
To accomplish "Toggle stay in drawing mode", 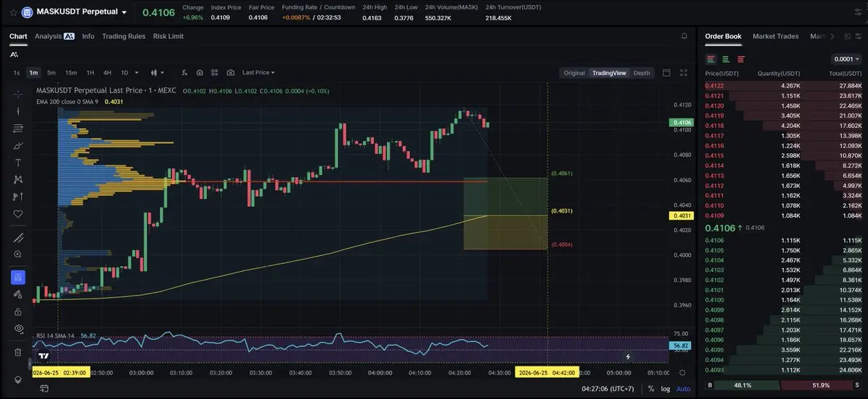I will point(18,294).
